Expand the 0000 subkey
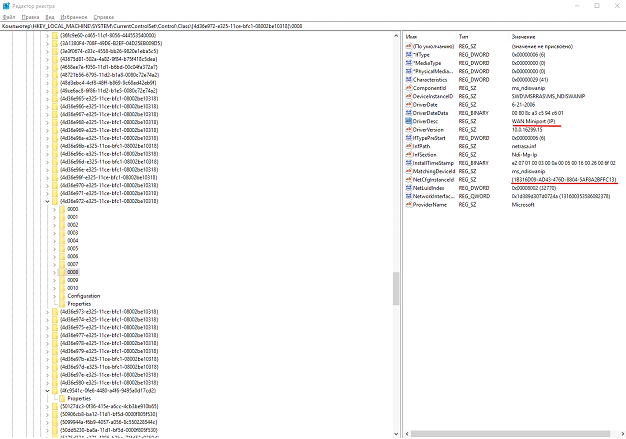The height and width of the screenshot is (439, 626). [x=55, y=210]
